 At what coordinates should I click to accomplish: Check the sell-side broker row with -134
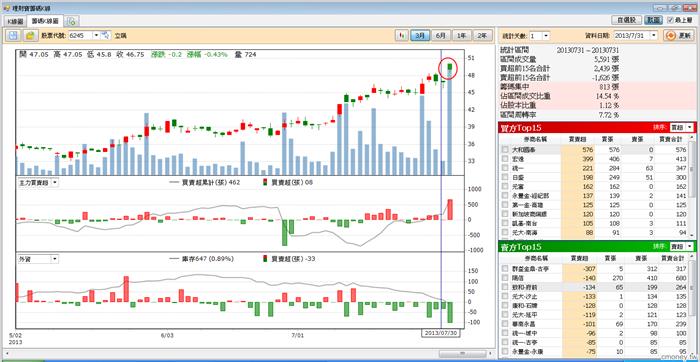(x=505, y=287)
